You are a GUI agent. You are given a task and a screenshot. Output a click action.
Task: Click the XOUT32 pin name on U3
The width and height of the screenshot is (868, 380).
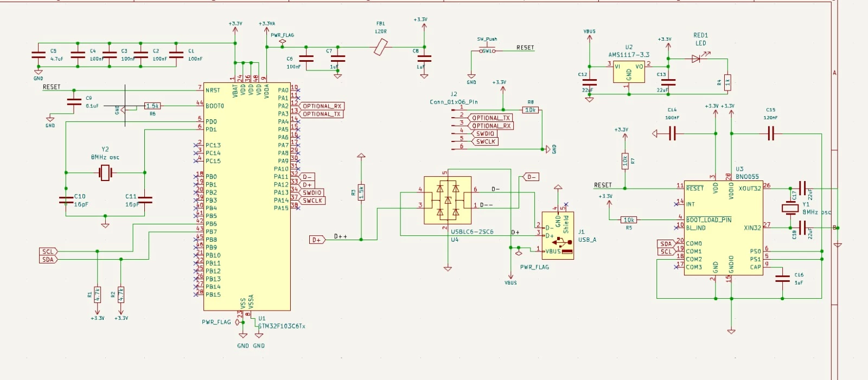coord(750,189)
